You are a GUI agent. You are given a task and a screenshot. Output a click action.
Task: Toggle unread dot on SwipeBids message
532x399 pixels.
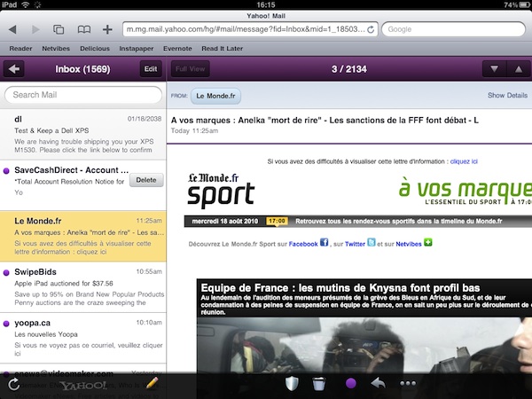(x=6, y=273)
